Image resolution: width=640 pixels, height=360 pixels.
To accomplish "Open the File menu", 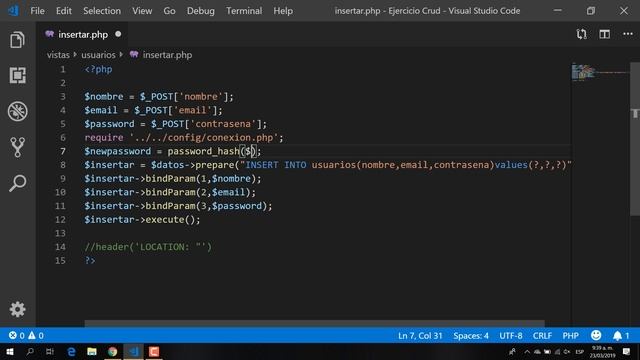I will pos(37,11).
